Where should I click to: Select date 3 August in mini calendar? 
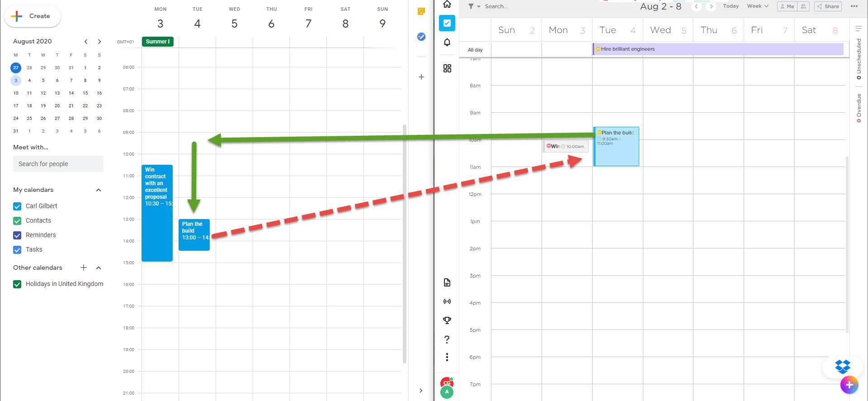[16, 81]
